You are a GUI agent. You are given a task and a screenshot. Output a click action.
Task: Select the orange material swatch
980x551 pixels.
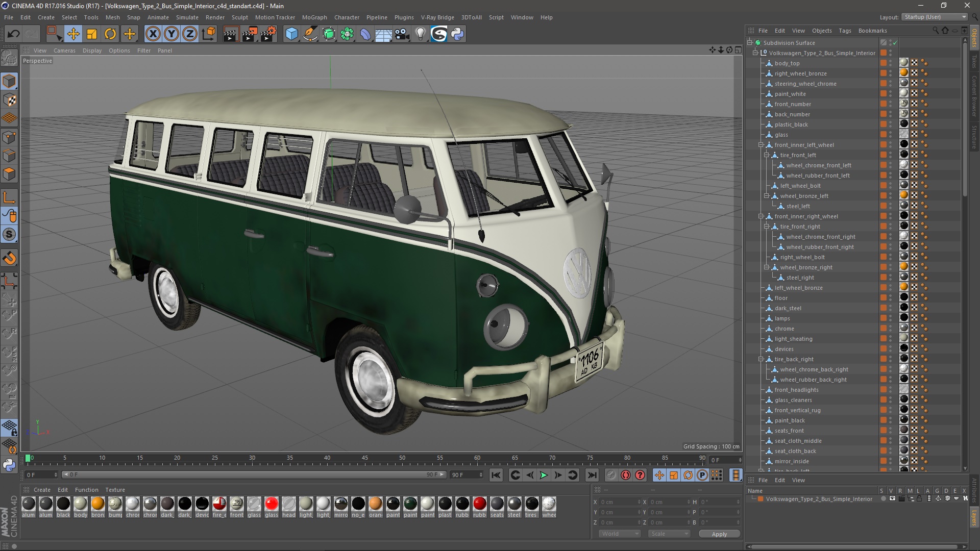pos(375,504)
